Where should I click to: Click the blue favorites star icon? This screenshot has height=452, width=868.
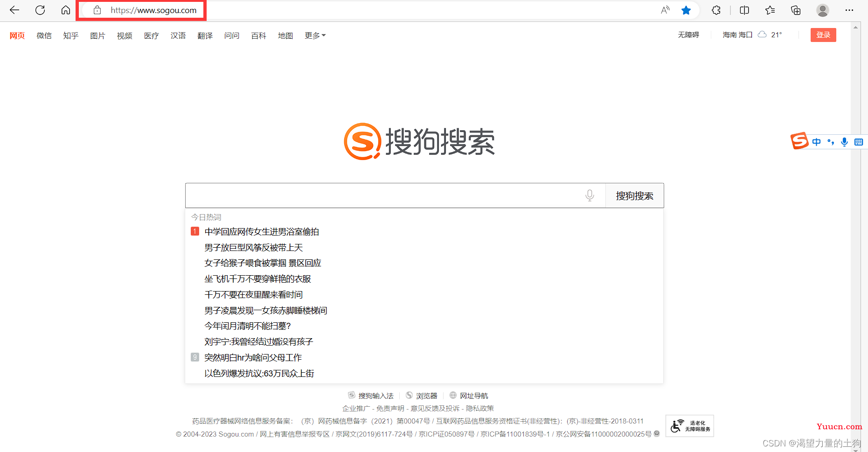coord(686,10)
